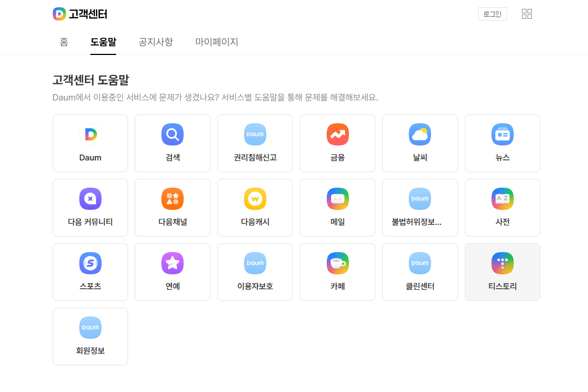Open the 카페 label link
Viewport: 588px width, 392px height.
[337, 287]
